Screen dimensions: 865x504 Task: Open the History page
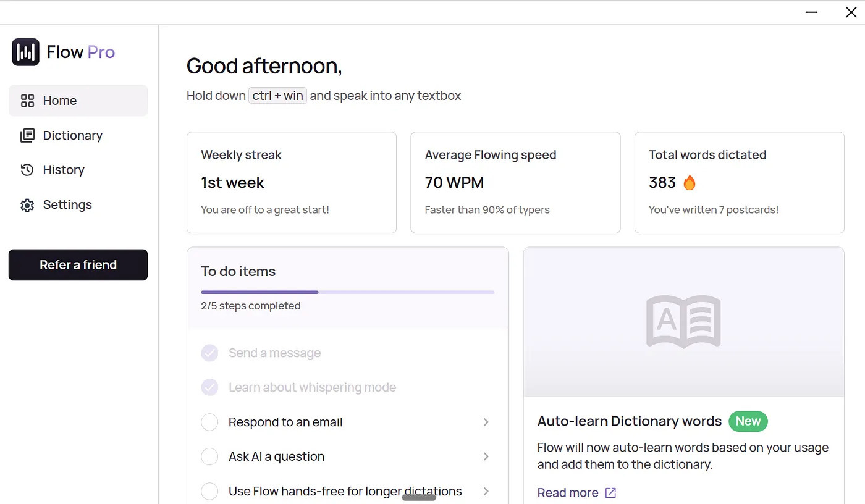click(78, 170)
